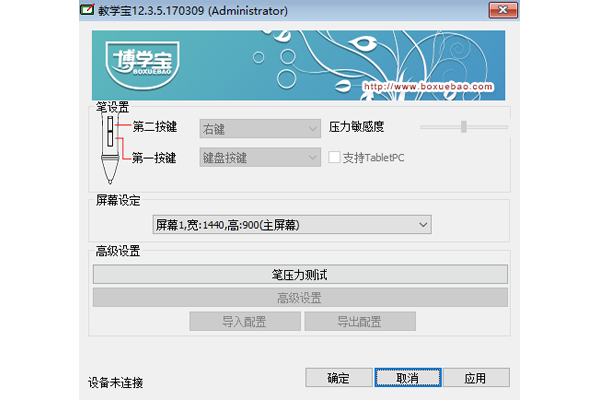Click the 笔压力测试 button
Screen dimensions: 600x400
[x=300, y=274]
